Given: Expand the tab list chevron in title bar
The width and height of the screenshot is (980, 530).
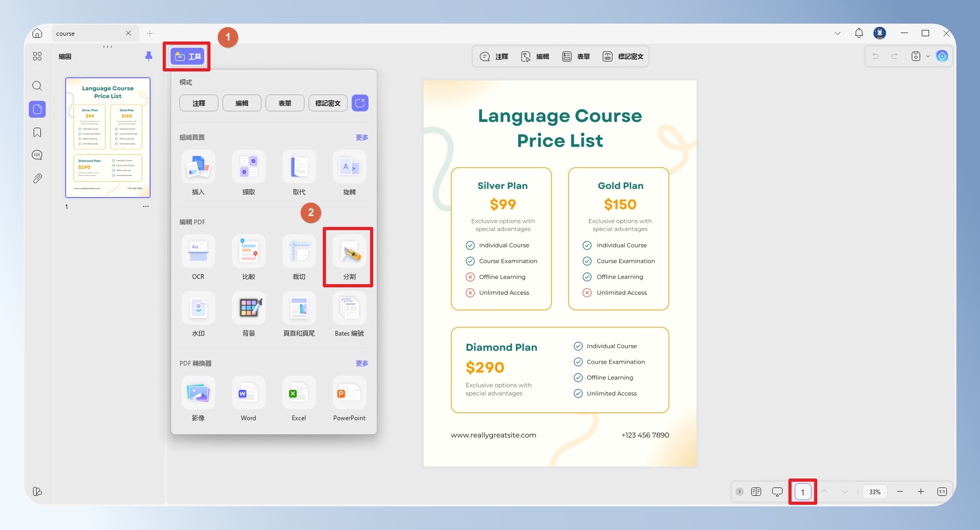Looking at the screenshot, I should pos(838,33).
